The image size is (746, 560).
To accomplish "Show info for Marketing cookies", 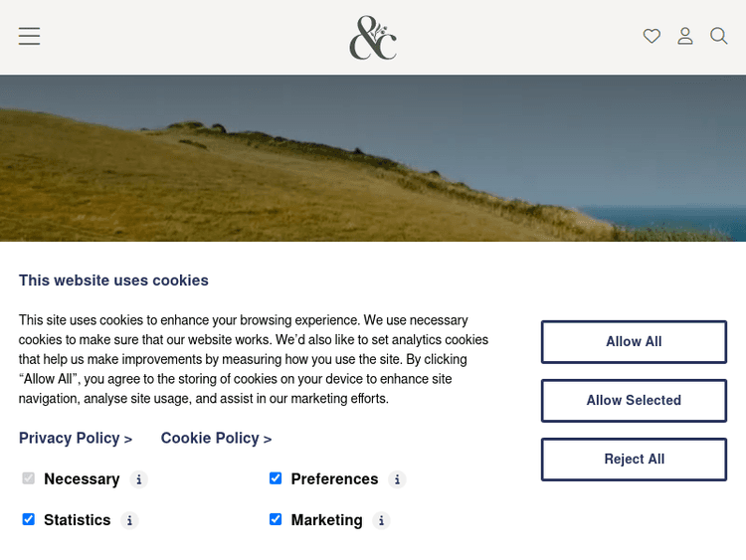I will 382,520.
